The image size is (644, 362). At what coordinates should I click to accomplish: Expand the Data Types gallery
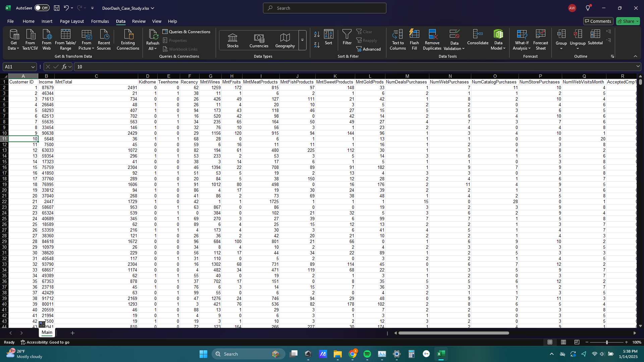pyautogui.click(x=302, y=40)
